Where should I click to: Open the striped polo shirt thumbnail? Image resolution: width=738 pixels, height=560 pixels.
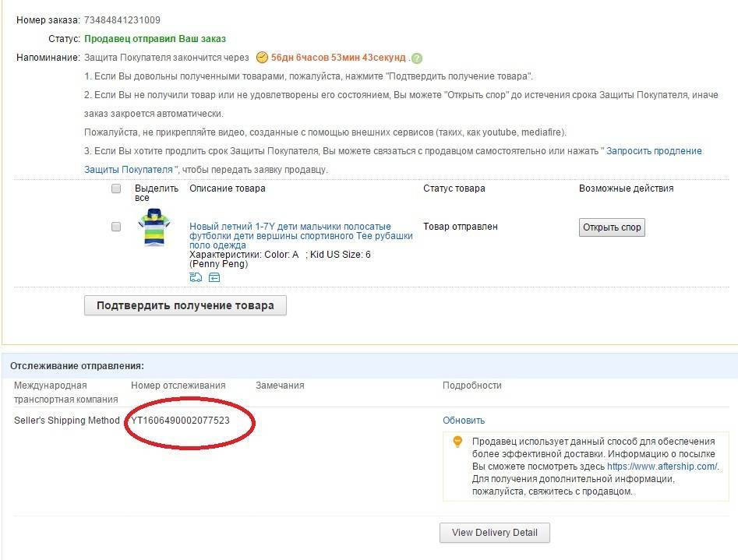(x=154, y=227)
